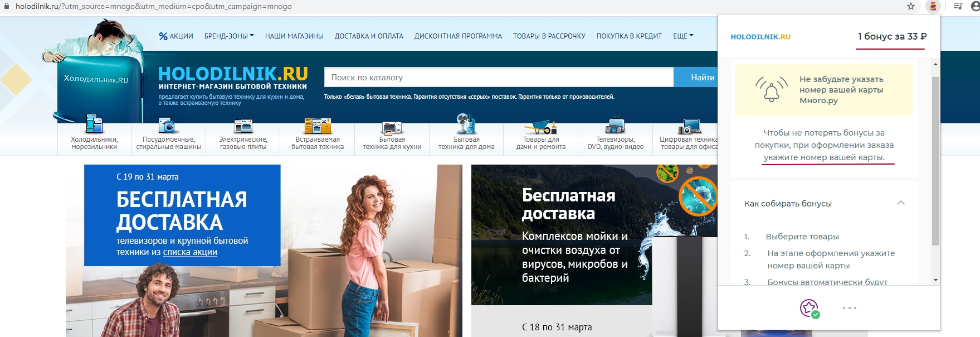Open ДИСКОНТНАЯ ПРОГРАММА menu item
980x337 pixels.
(458, 36)
